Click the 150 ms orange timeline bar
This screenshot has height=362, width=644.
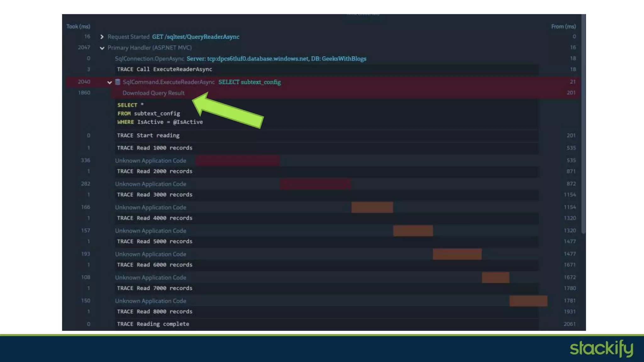click(528, 301)
